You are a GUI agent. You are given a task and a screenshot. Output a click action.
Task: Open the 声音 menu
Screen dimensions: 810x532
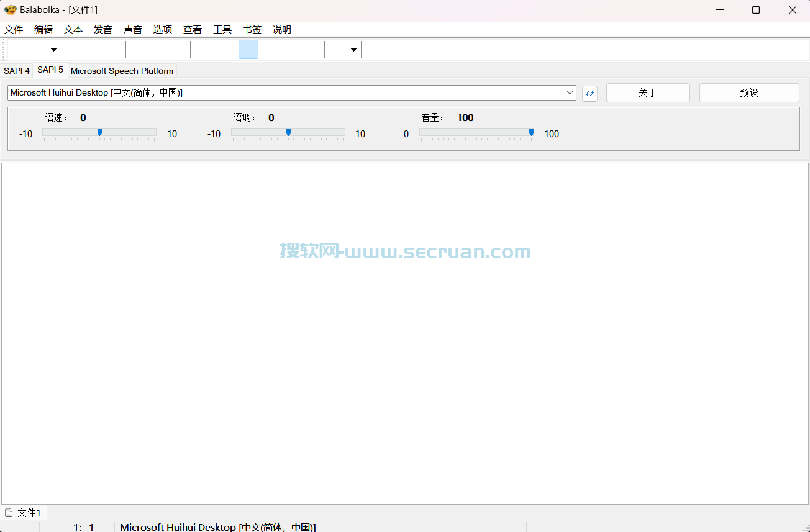click(133, 30)
